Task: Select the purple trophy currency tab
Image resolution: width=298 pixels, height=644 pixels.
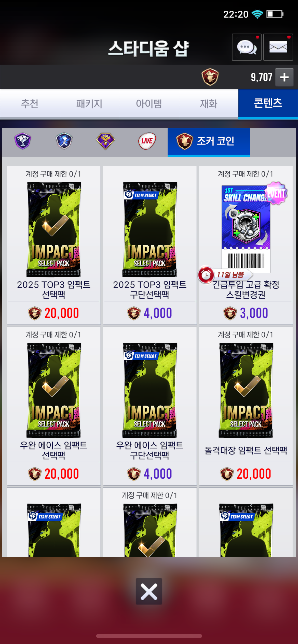Action: pyautogui.click(x=23, y=141)
